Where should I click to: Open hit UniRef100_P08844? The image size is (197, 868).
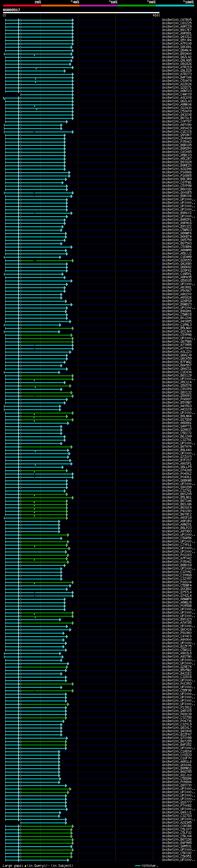click(x=177, y=782)
